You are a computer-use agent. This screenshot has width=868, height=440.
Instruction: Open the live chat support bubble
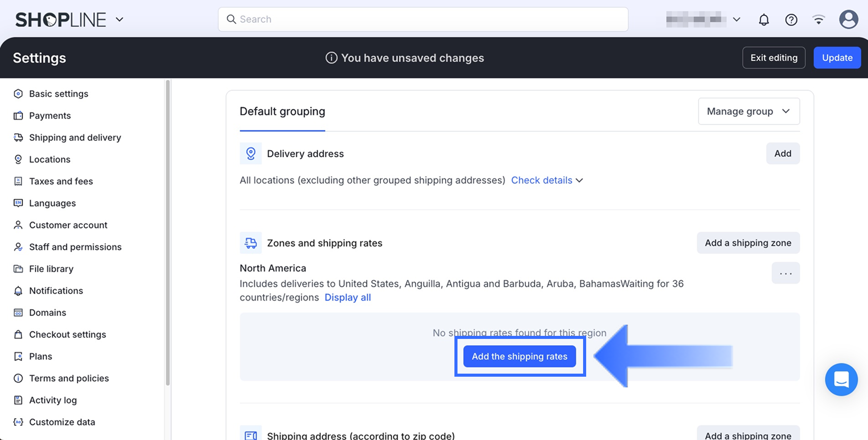(x=841, y=379)
